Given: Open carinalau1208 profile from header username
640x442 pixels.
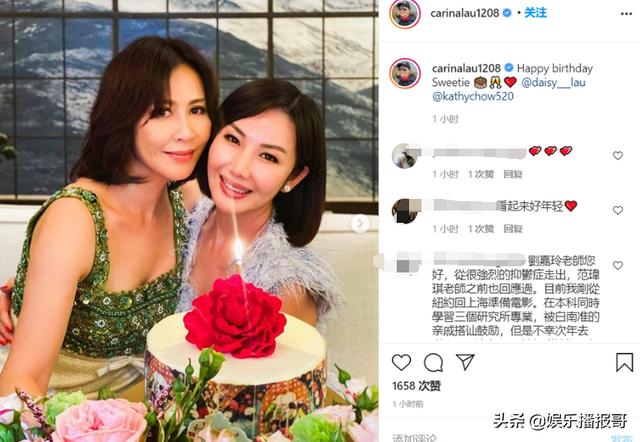Looking at the screenshot, I should [464, 13].
